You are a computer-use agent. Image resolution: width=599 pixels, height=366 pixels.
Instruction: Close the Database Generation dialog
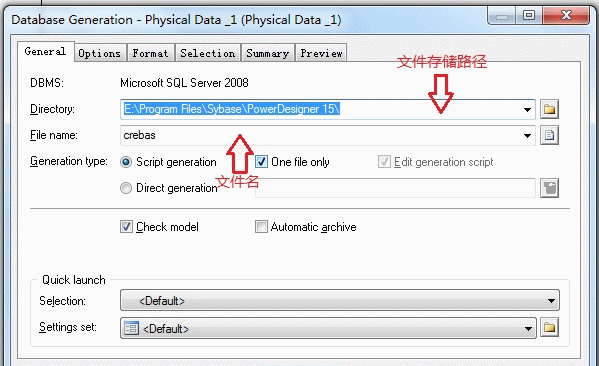[566, 16]
